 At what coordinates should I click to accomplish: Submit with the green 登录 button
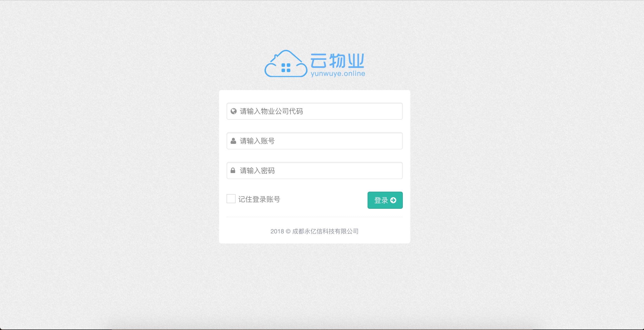click(385, 200)
